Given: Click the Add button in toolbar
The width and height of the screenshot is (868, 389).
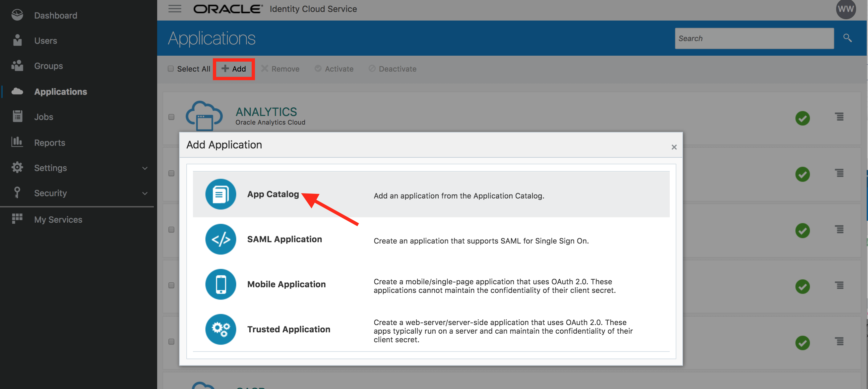Looking at the screenshot, I should click(x=234, y=69).
